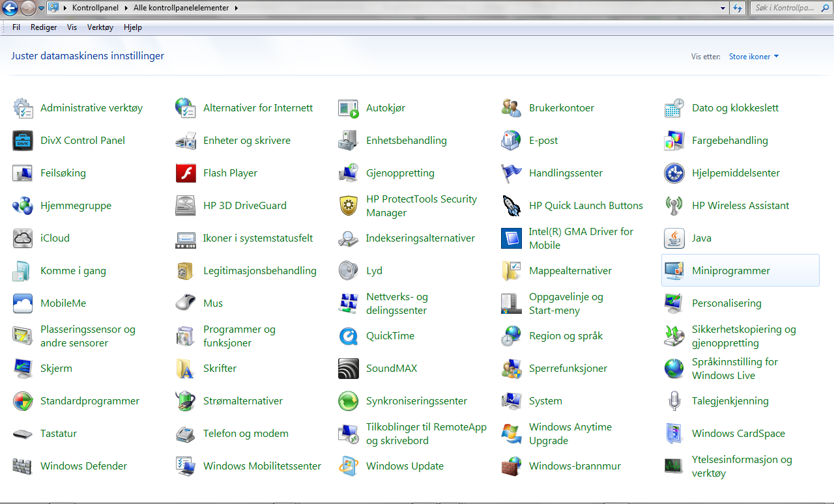Click the search magnifier icon
Image resolution: width=834 pixels, height=504 pixels.
(824, 8)
